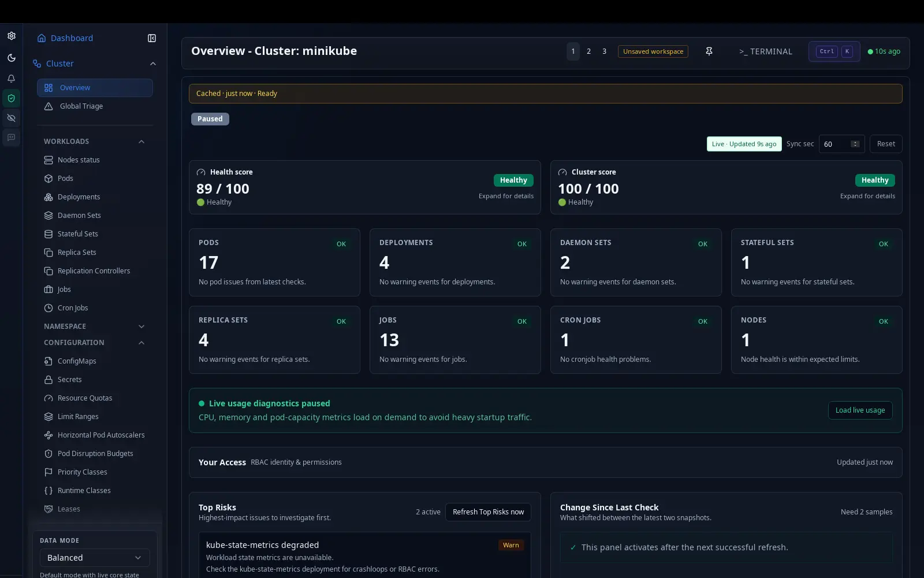Open the PODS summary card
This screenshot has height=578, width=924.
(x=274, y=262)
